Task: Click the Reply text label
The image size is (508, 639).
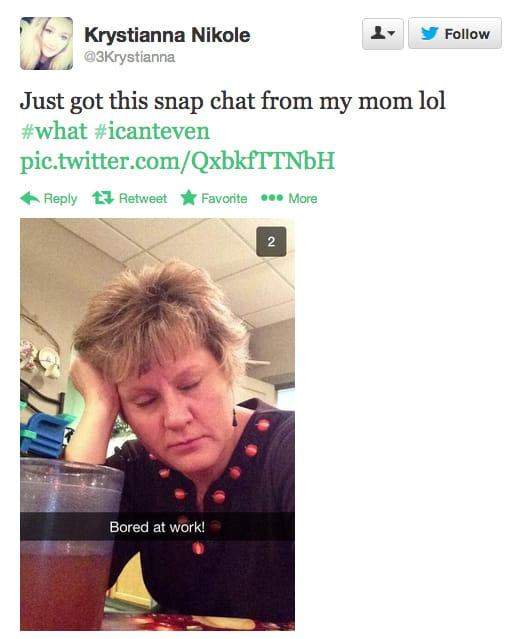Action: click(60, 199)
